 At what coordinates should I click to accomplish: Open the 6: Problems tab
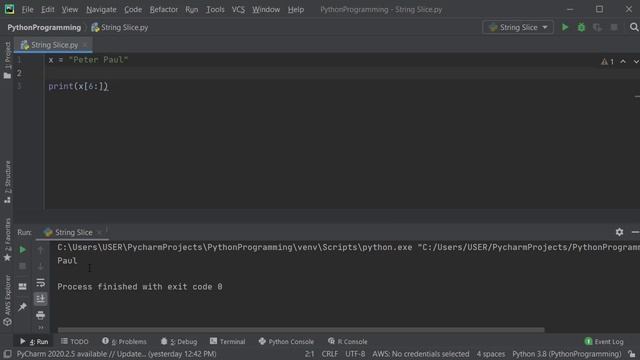(124, 341)
